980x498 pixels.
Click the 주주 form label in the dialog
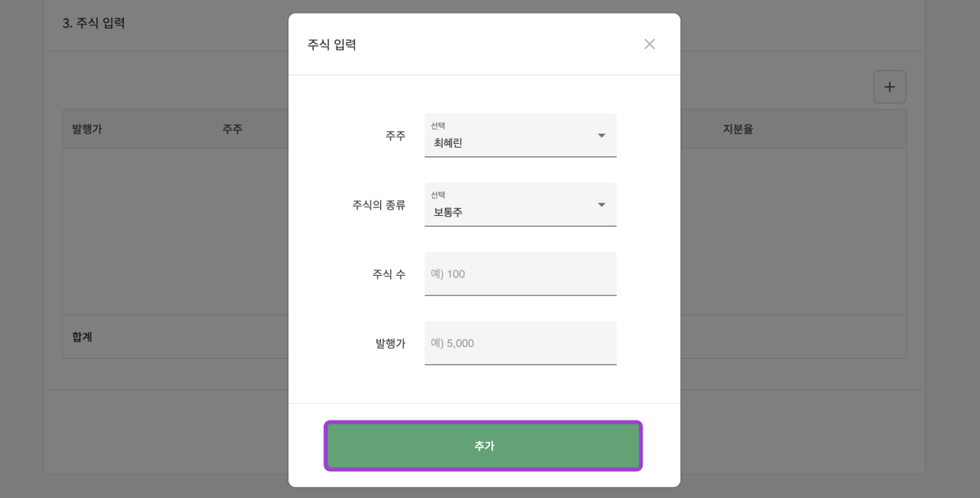[x=395, y=136]
